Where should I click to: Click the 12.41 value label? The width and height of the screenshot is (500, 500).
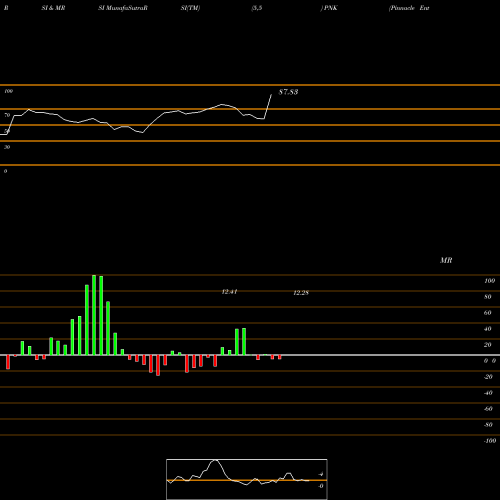tap(229, 292)
